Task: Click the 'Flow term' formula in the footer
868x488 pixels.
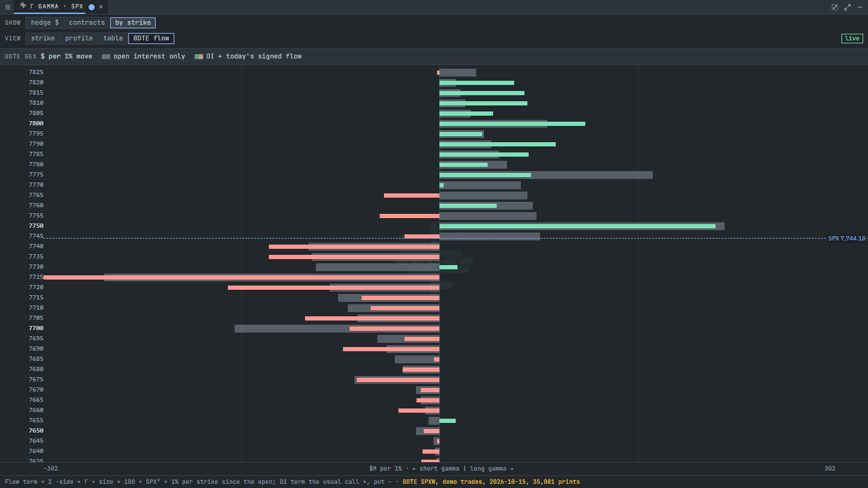Action: 198,482
